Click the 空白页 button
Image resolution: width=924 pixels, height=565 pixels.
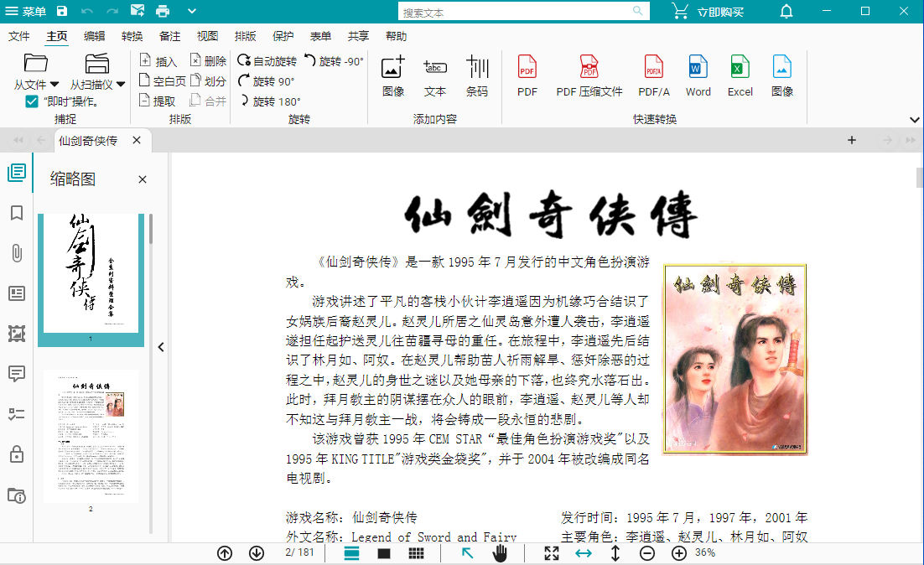click(x=162, y=81)
